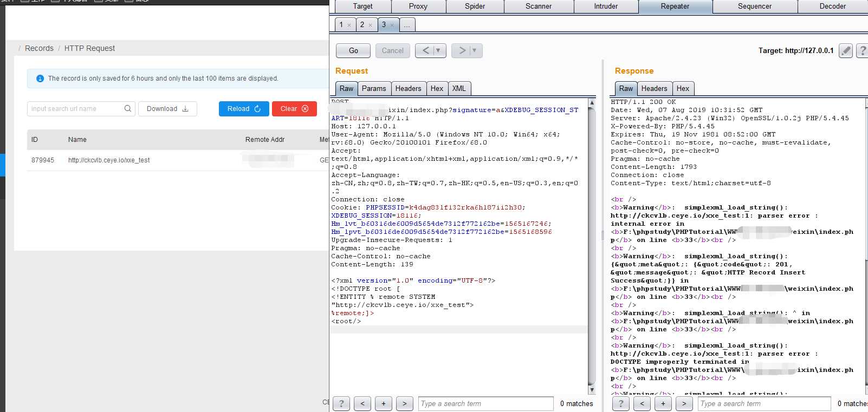The image size is (868, 412).
Task: Find previous match in Request search
Action: [362, 403]
